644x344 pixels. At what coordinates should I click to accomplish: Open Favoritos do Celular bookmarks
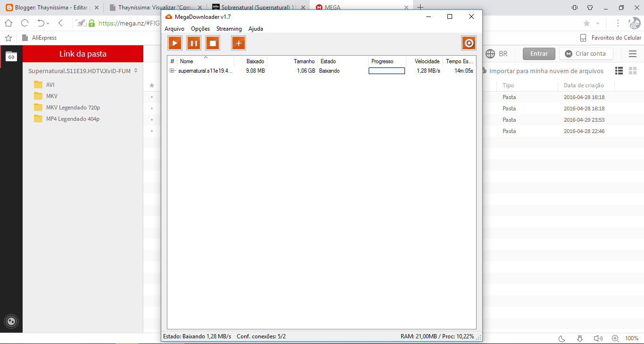click(611, 38)
